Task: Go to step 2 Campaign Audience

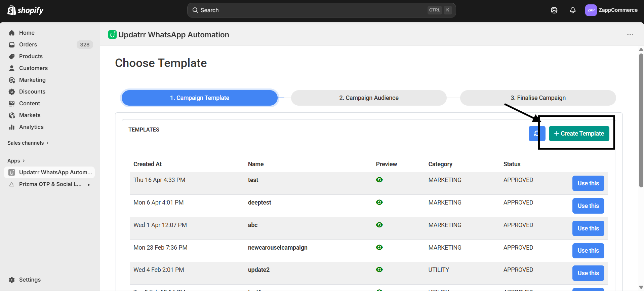Action: point(368,98)
